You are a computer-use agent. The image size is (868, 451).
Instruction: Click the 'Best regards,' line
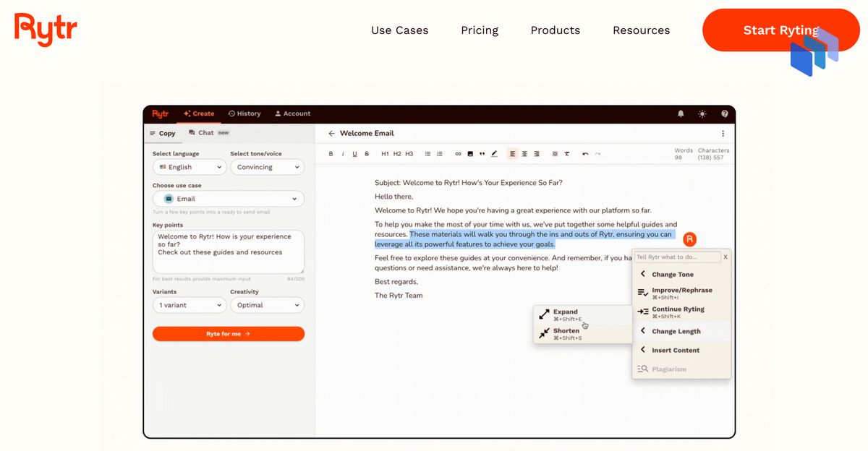pos(396,282)
